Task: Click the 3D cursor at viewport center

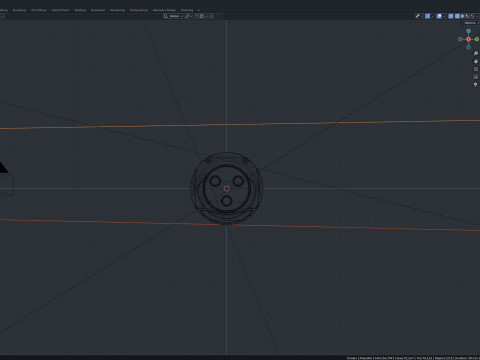Action: click(227, 189)
